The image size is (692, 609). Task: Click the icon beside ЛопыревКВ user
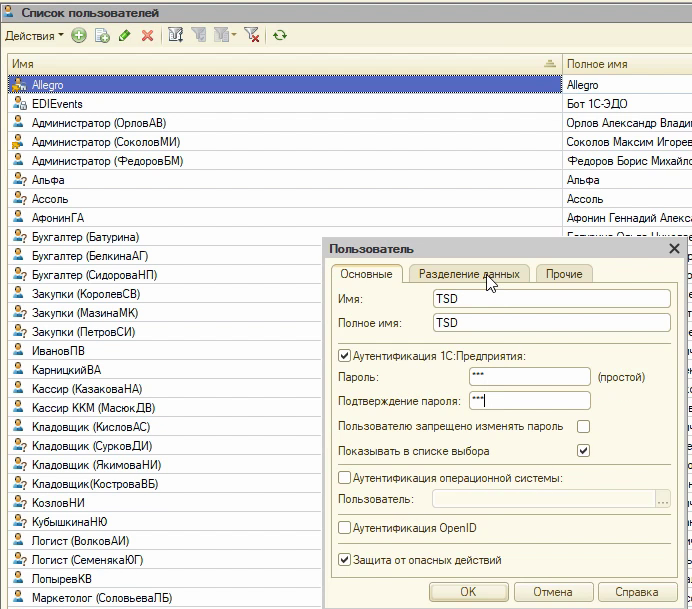18,578
